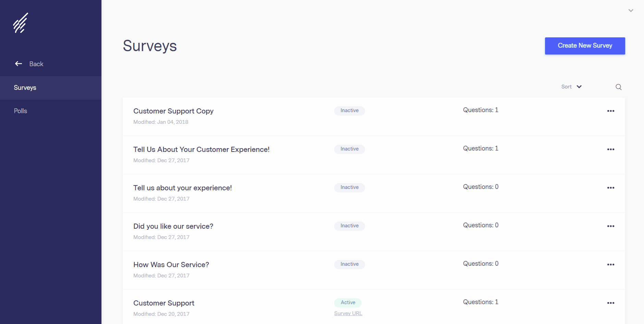Screen dimensions: 644x324
Task: Click Inactive badge on Tell Us About Your Customer Experience!
Action: pos(350,149)
